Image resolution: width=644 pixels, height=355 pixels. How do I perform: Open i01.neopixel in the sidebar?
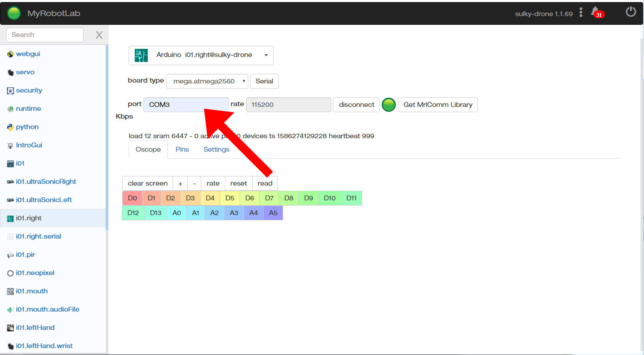point(35,273)
